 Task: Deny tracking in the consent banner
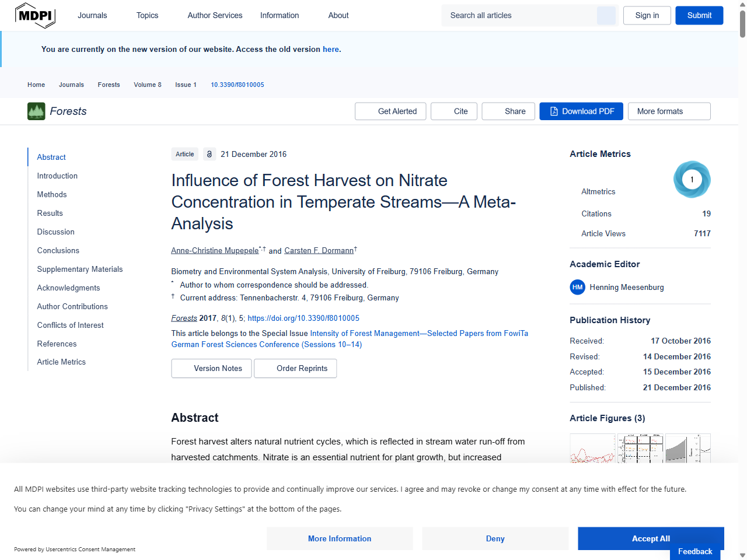(x=495, y=538)
